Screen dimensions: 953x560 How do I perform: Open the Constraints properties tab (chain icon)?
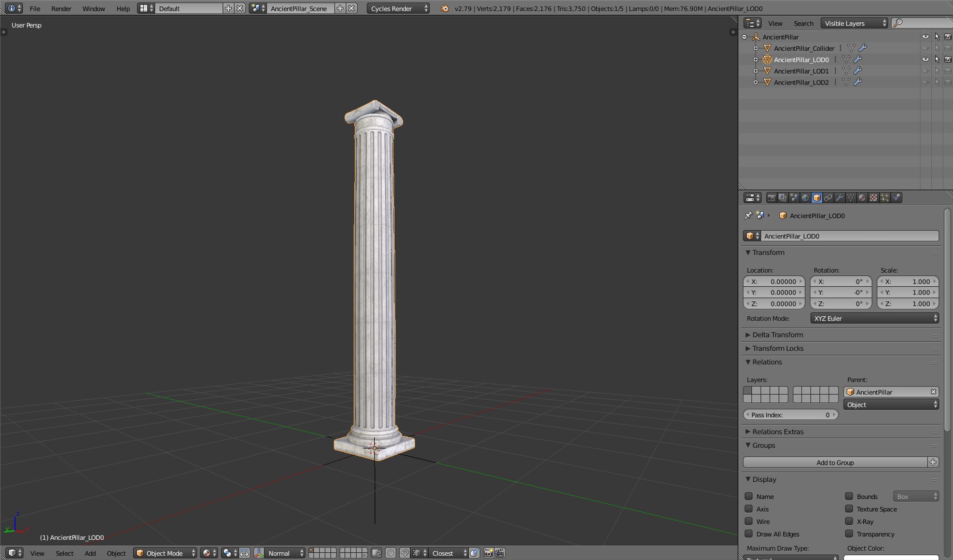[x=828, y=198]
